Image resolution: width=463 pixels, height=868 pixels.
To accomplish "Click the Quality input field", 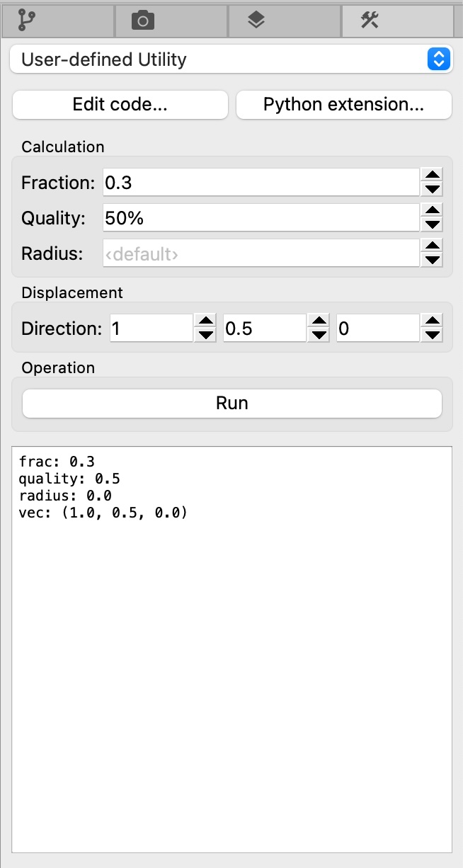I will pos(261,218).
